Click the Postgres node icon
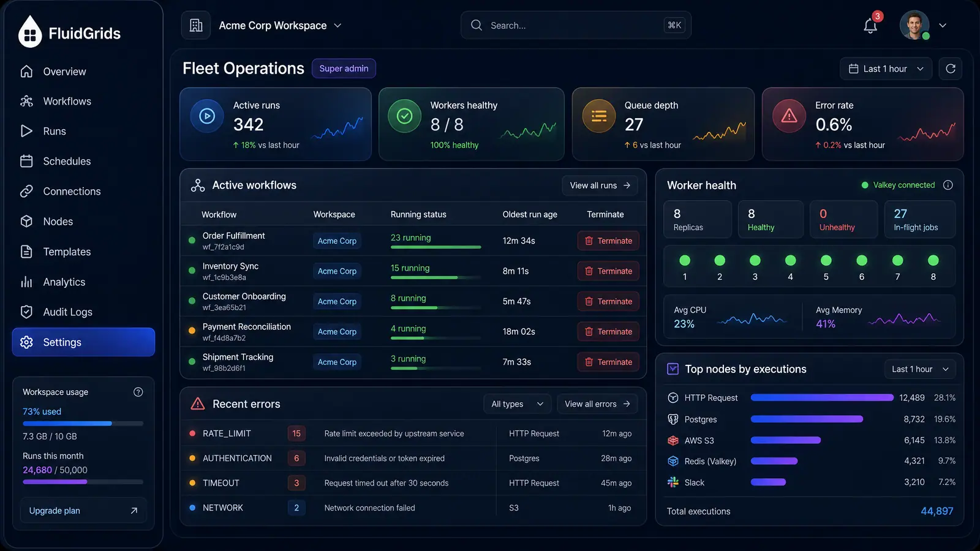 coord(673,419)
